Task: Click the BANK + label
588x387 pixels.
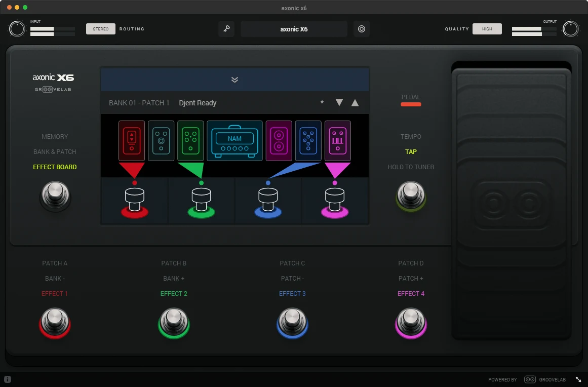Action: pos(174,278)
